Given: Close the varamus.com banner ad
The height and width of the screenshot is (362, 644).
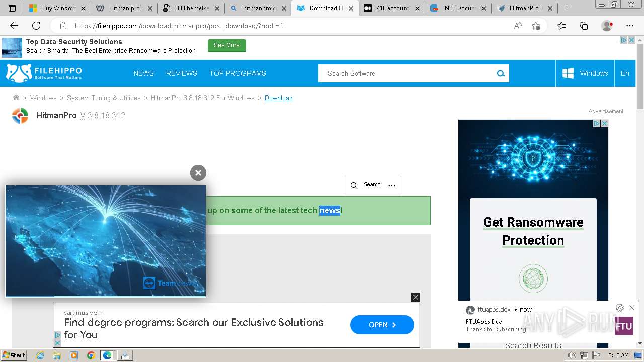Looking at the screenshot, I should (416, 297).
